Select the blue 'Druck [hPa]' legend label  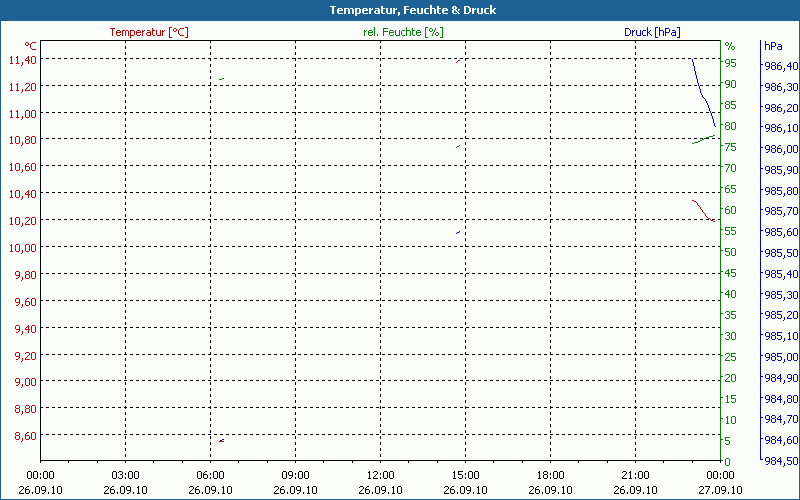click(652, 32)
